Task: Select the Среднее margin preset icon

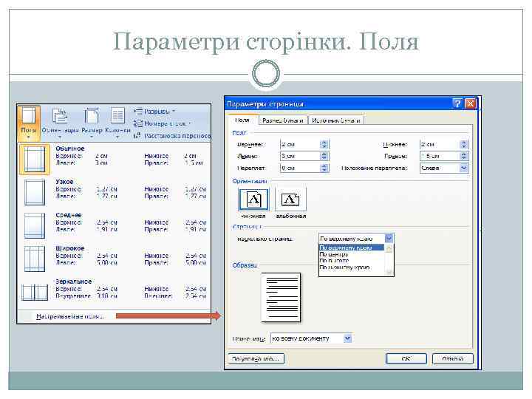Action: pos(34,225)
